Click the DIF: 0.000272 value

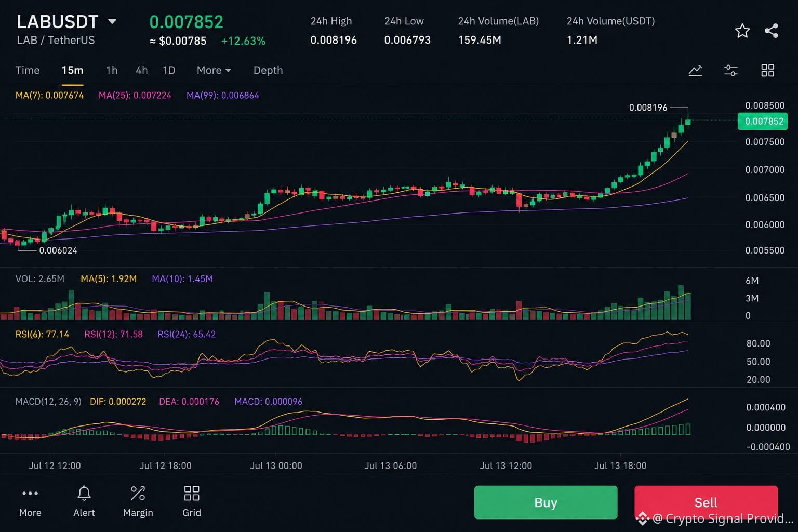point(118,402)
